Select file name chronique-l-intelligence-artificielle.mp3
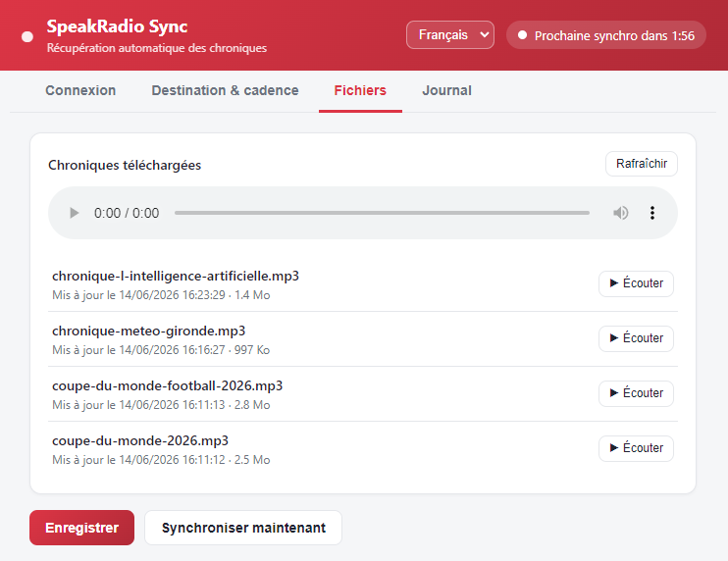This screenshot has width=728, height=561. (176, 277)
